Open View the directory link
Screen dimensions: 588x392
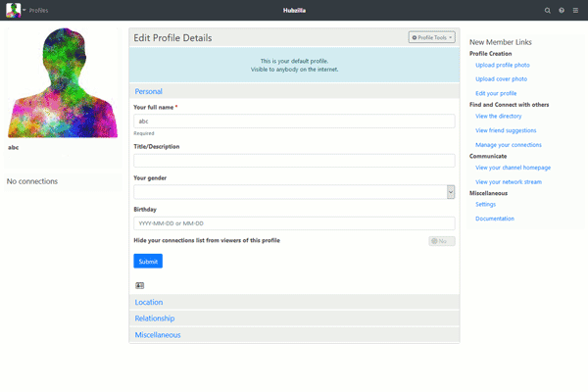coord(499,117)
